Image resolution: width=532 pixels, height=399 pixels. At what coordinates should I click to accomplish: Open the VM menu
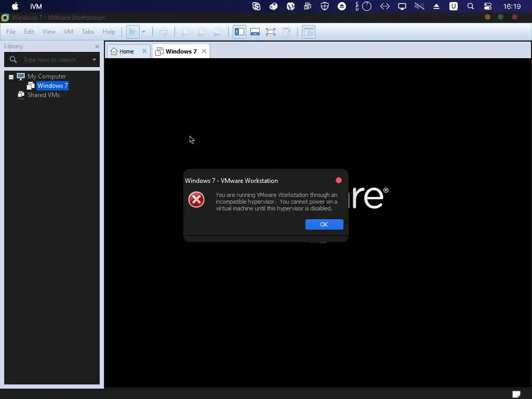click(69, 32)
